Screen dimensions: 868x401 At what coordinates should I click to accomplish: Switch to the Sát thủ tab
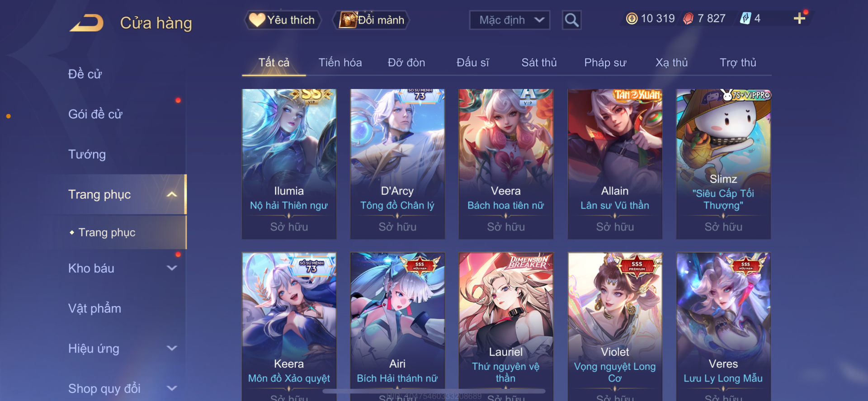[539, 62]
